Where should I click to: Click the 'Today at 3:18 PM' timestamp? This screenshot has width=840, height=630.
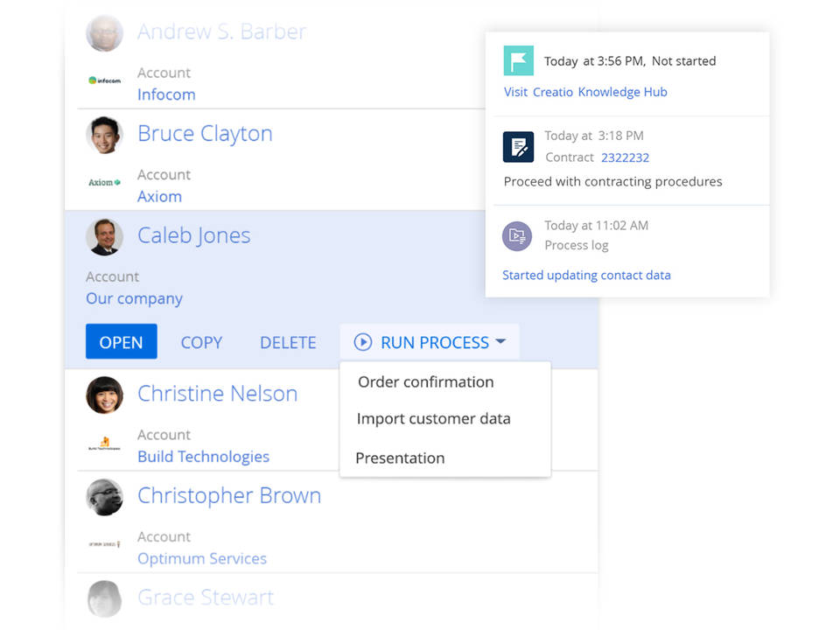tap(594, 136)
